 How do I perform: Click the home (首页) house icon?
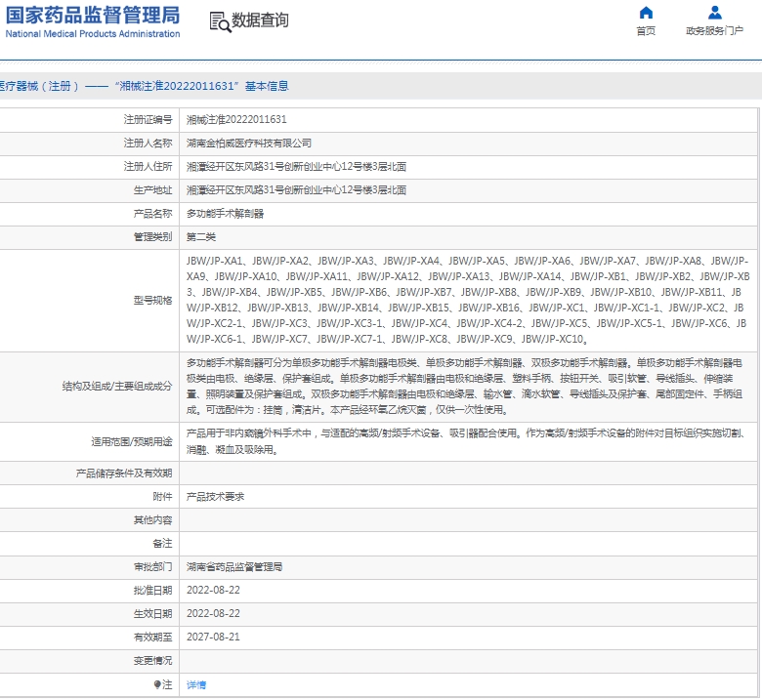coord(646,12)
